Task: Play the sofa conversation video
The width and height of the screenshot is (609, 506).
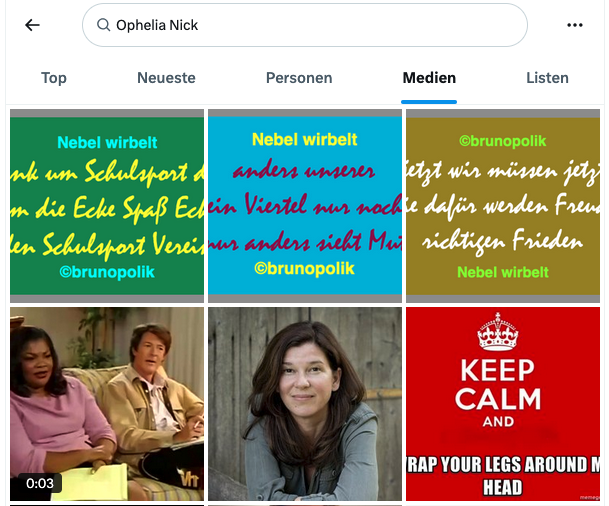Action: [107, 404]
